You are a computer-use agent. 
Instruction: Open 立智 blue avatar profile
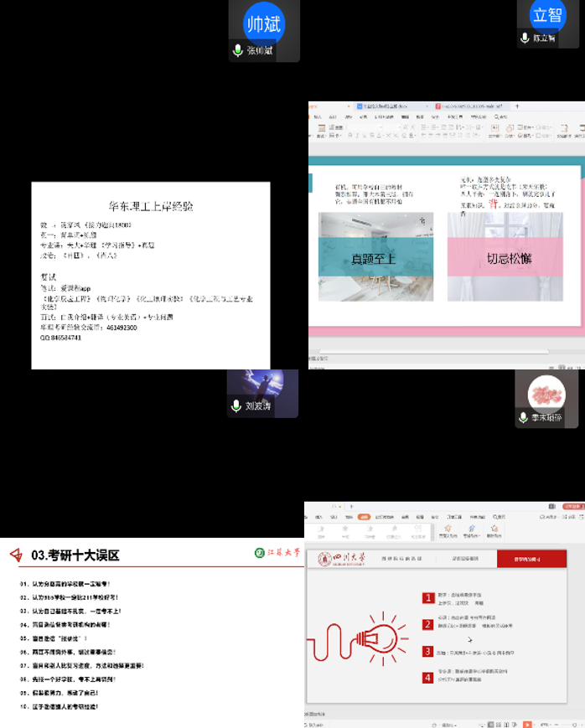pos(548,14)
